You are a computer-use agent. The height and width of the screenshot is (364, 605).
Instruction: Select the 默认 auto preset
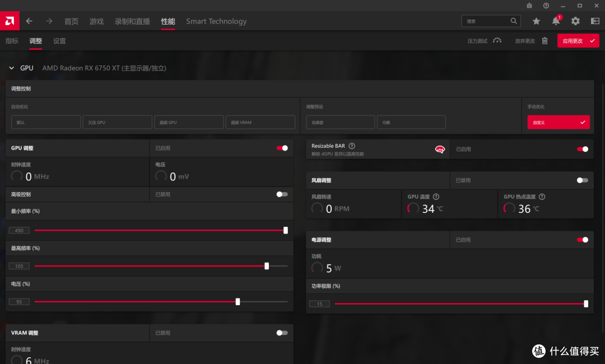pos(46,122)
